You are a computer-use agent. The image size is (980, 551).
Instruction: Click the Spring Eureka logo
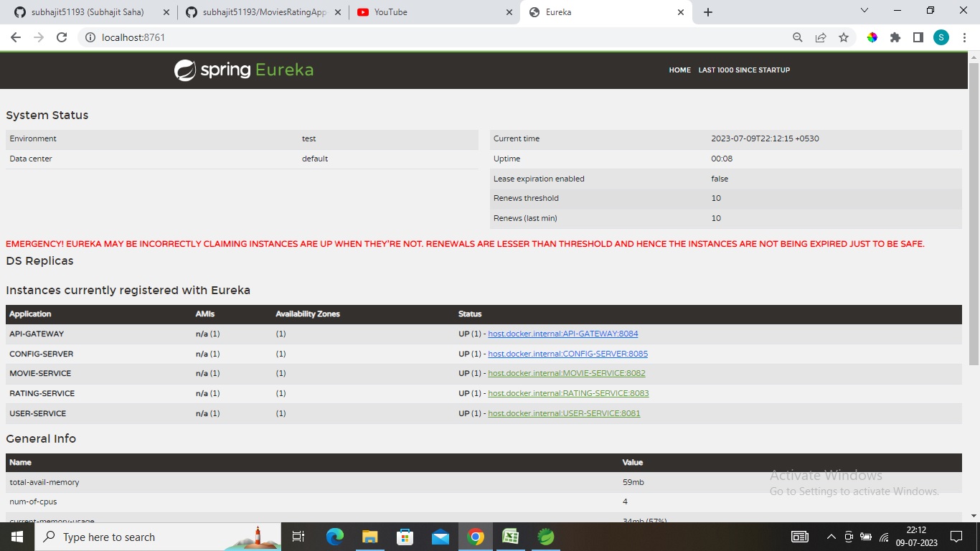[x=244, y=70]
